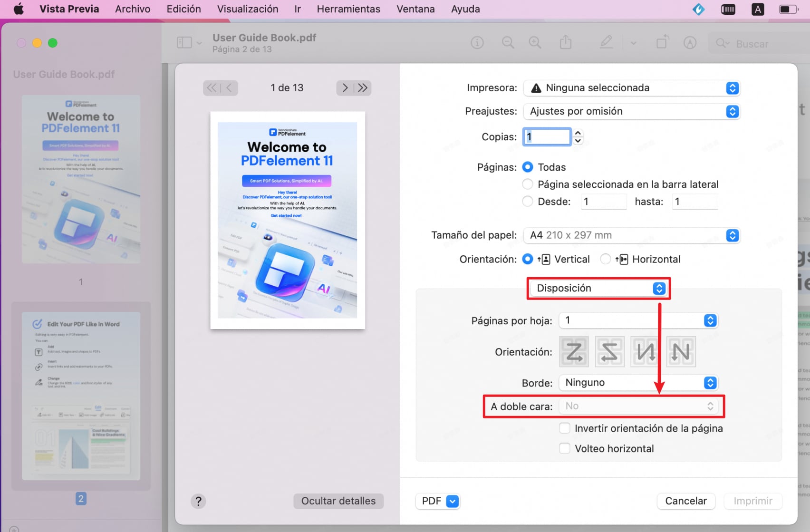Image resolution: width=810 pixels, height=532 pixels.
Task: Open the Páginas por hoja dropdown
Action: point(638,320)
